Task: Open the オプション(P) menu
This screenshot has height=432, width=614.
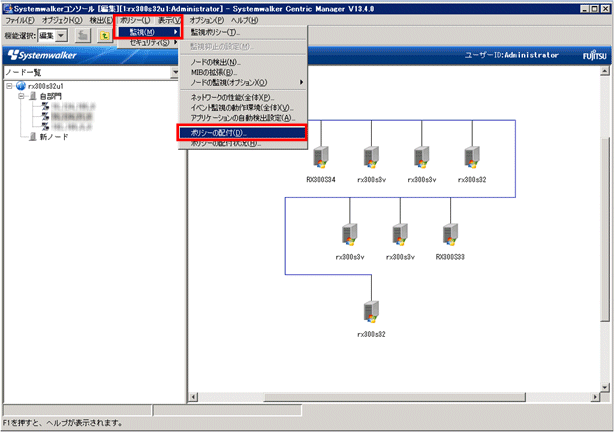Action: click(206, 20)
